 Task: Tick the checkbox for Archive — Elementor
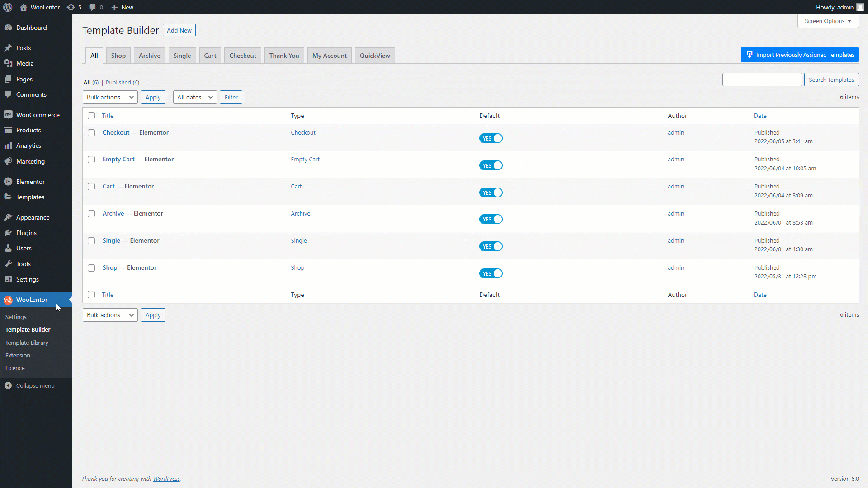[91, 214]
